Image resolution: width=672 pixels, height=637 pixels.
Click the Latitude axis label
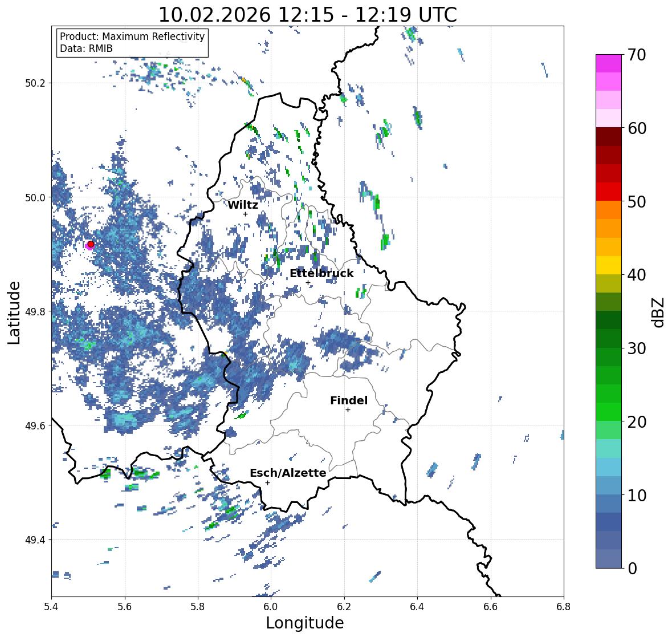pos(14,313)
